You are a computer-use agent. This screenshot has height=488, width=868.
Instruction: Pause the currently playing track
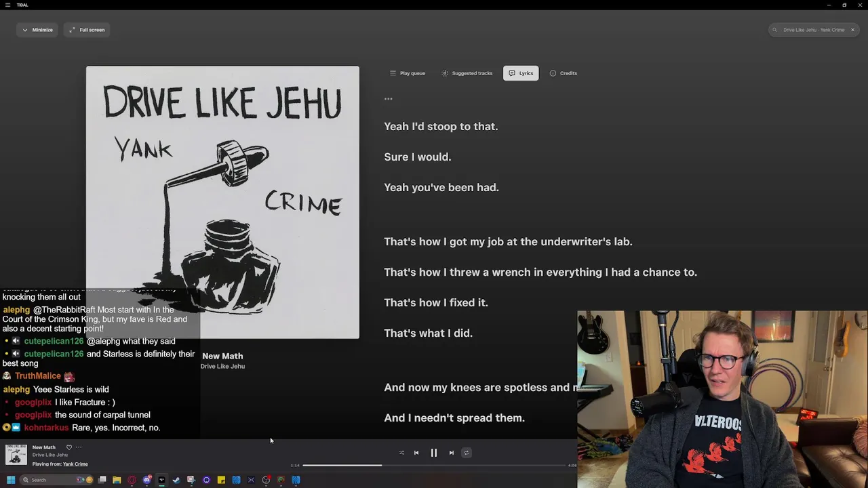click(x=434, y=453)
